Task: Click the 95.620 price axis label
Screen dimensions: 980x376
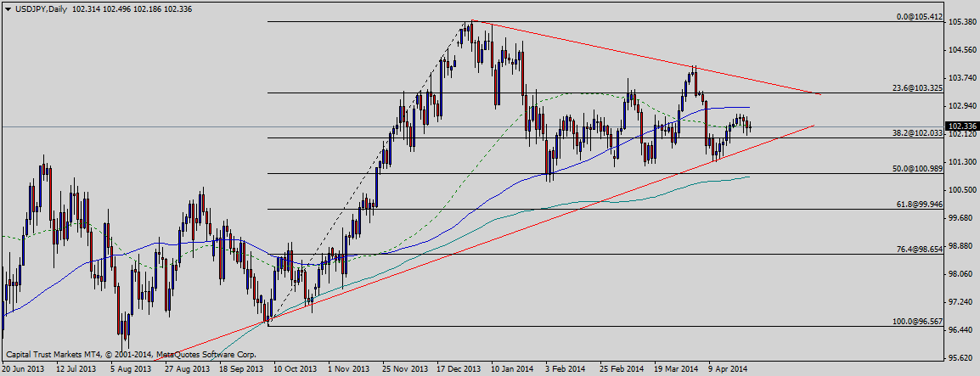Action: tap(962, 357)
